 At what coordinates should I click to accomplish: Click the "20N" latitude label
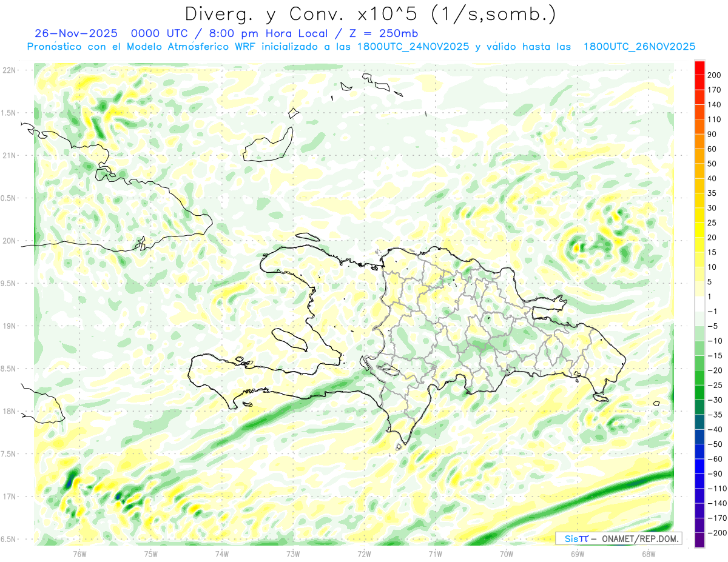[x=10, y=241]
